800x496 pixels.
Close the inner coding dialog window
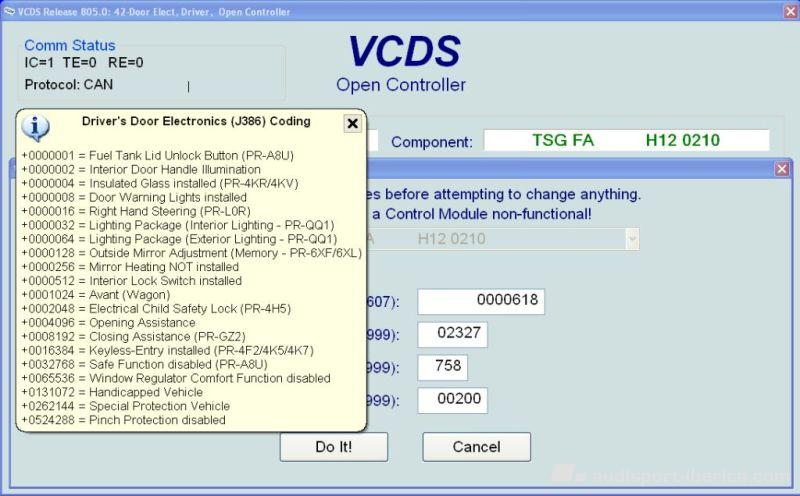(x=782, y=169)
